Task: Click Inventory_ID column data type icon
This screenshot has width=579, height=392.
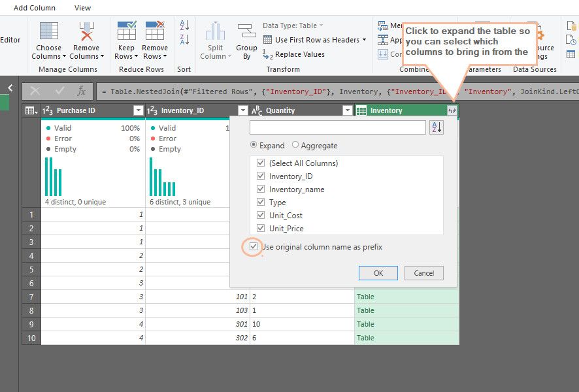Action: (152, 110)
